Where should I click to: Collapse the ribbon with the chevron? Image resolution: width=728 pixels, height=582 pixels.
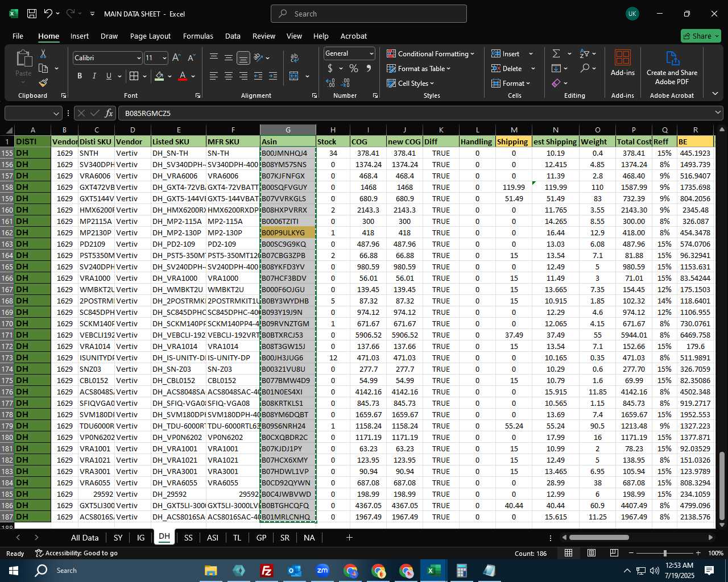(x=715, y=94)
